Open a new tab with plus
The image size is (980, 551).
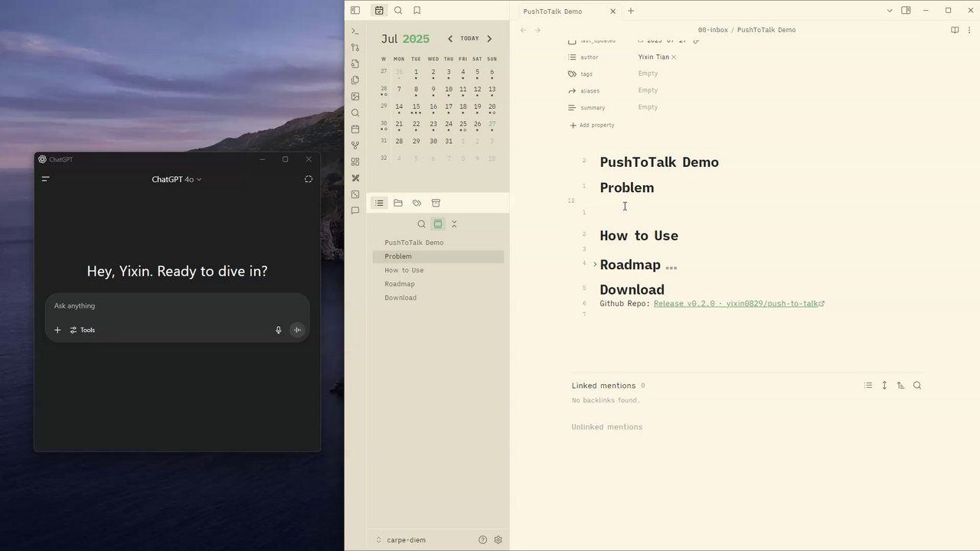click(x=631, y=11)
